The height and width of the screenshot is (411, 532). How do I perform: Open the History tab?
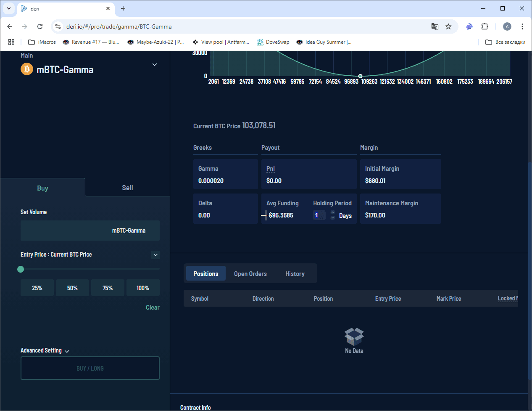(295, 273)
